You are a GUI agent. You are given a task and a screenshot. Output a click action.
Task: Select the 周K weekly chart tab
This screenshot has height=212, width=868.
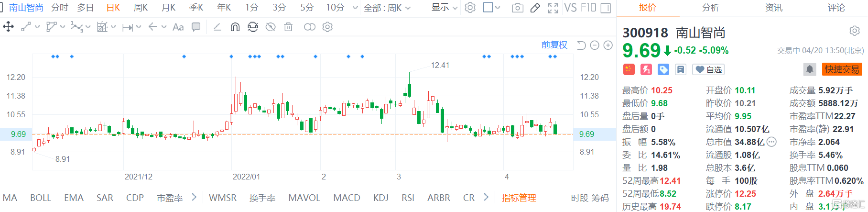(x=141, y=8)
